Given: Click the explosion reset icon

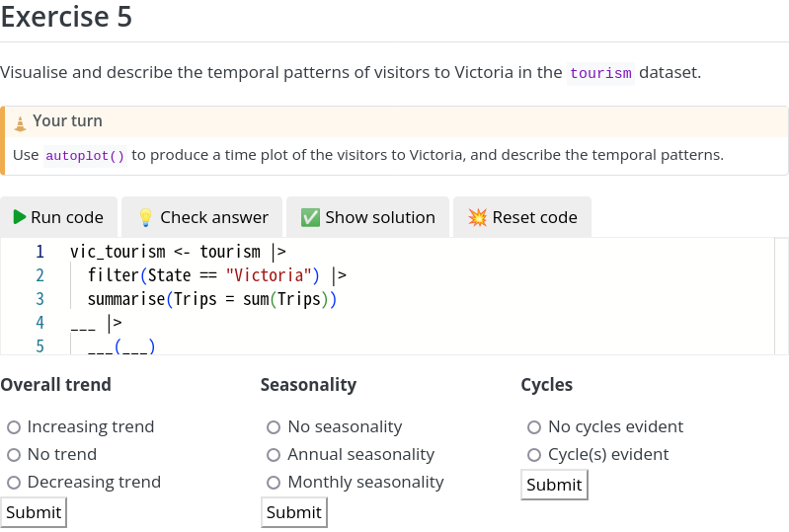Looking at the screenshot, I should [x=478, y=217].
